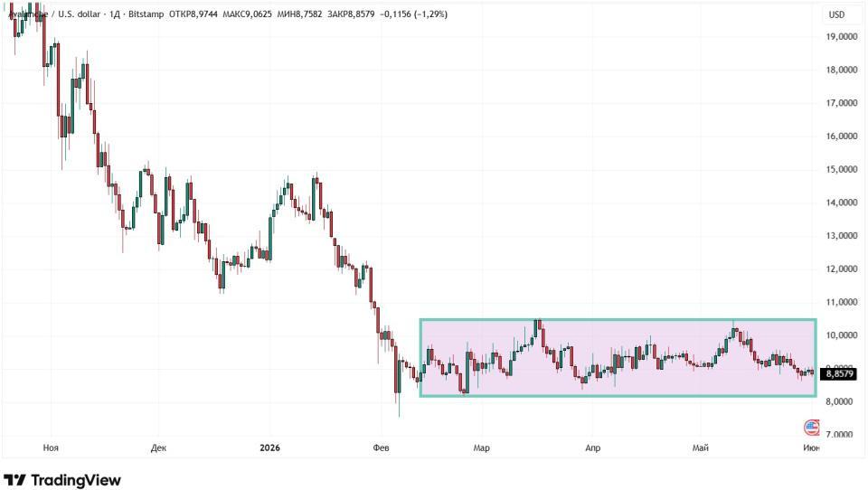The image size is (868, 490).
Task: Click the teal top border of the rectangle
Action: (618, 320)
